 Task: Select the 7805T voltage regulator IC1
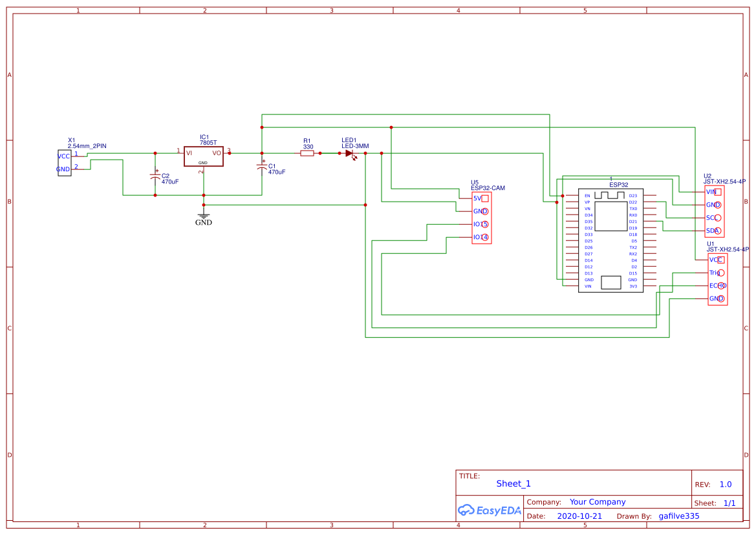pos(203,155)
